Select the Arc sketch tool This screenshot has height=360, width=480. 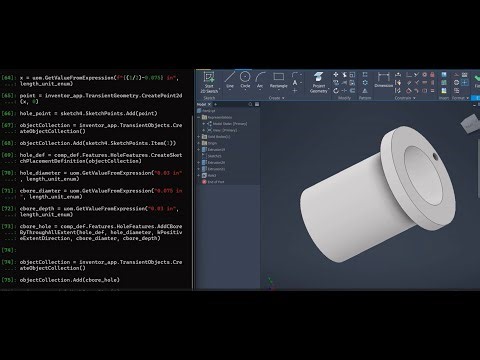coord(260,80)
